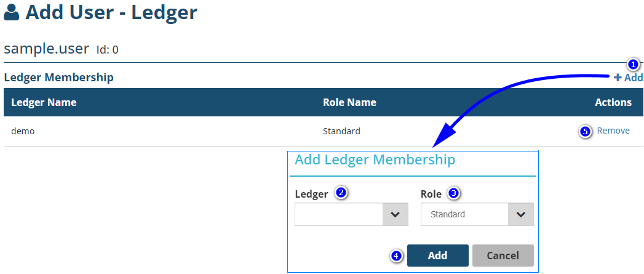Click the numbered callout marker 1
Viewport: 644px width, 274px height.
(x=633, y=64)
